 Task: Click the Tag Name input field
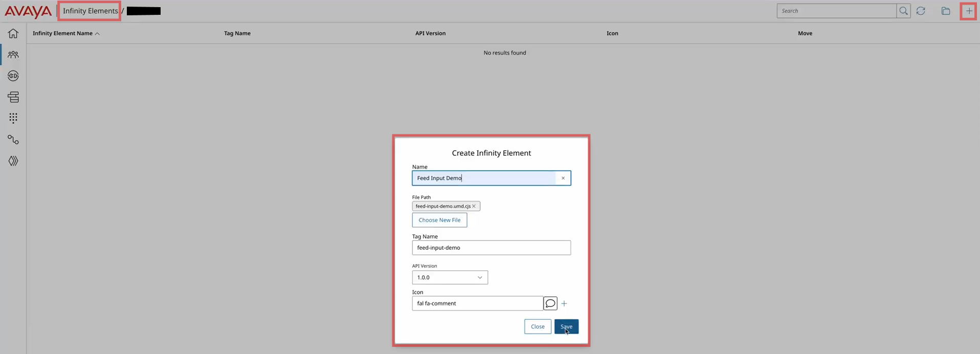492,248
